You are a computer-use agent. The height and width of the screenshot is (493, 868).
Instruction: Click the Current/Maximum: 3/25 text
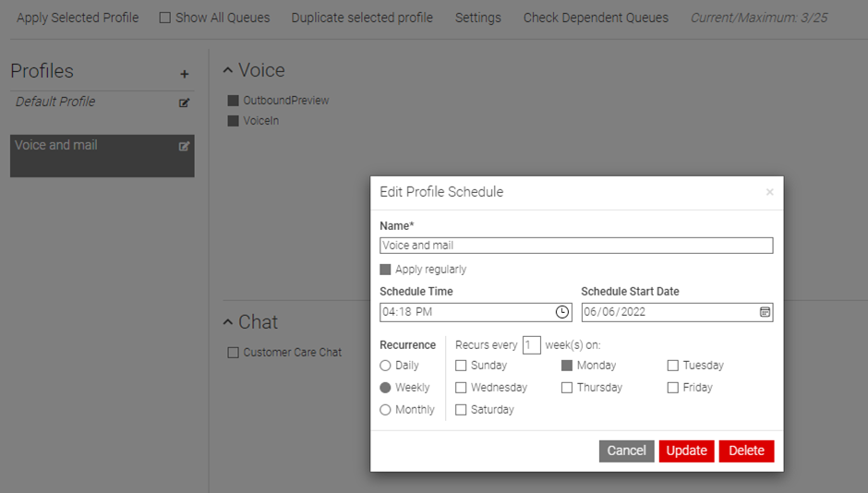coord(759,18)
